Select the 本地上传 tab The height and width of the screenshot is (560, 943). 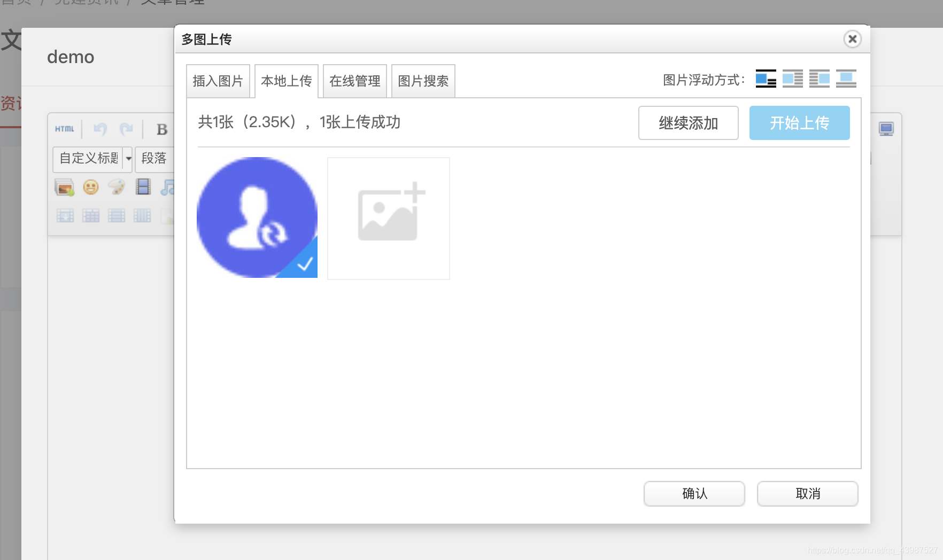click(287, 81)
